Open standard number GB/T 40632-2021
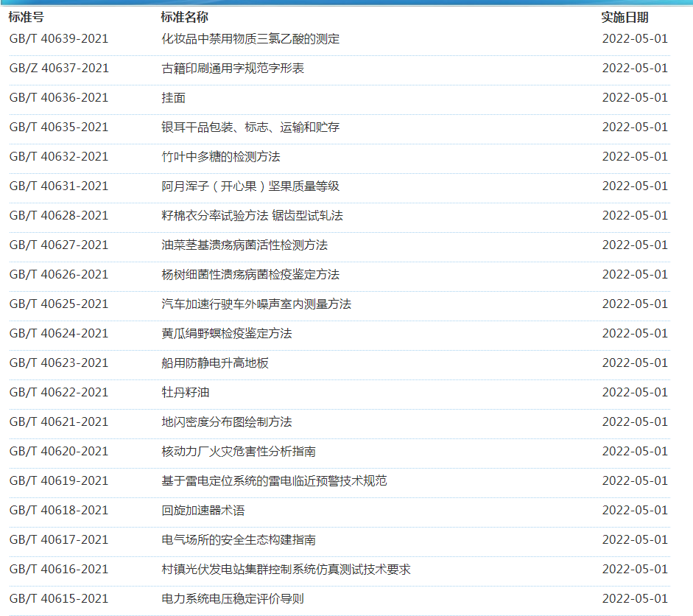693x616 pixels. [x=59, y=157]
